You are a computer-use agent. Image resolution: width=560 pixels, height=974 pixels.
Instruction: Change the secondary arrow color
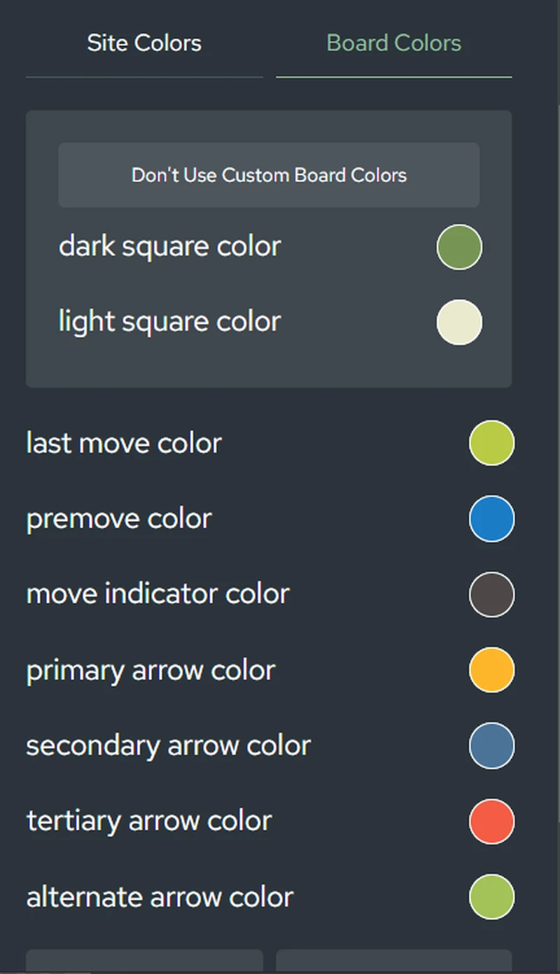[x=491, y=745]
